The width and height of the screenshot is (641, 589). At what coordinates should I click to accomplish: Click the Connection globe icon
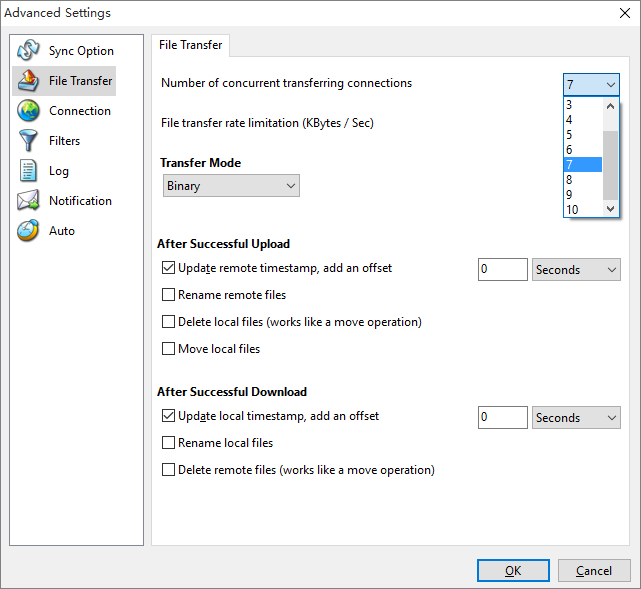(28, 110)
